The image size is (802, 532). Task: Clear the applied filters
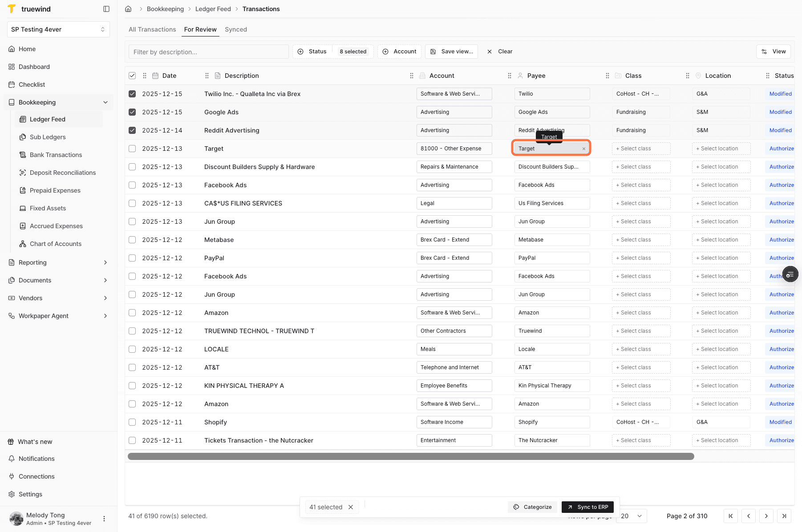tap(500, 52)
